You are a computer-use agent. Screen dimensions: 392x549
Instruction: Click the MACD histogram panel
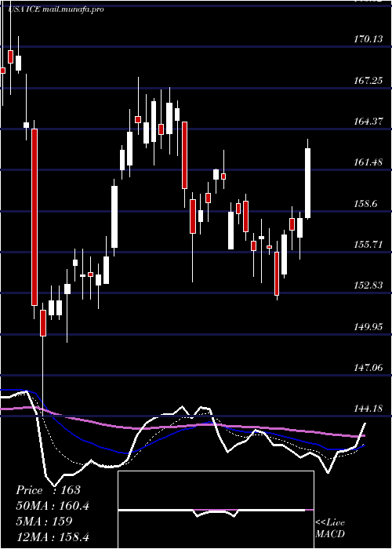[x=216, y=510]
